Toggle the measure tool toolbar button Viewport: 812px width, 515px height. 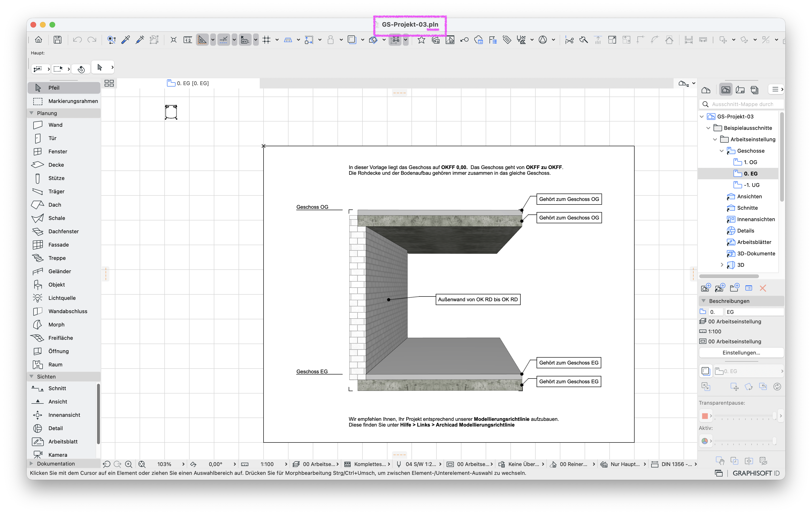click(x=187, y=40)
